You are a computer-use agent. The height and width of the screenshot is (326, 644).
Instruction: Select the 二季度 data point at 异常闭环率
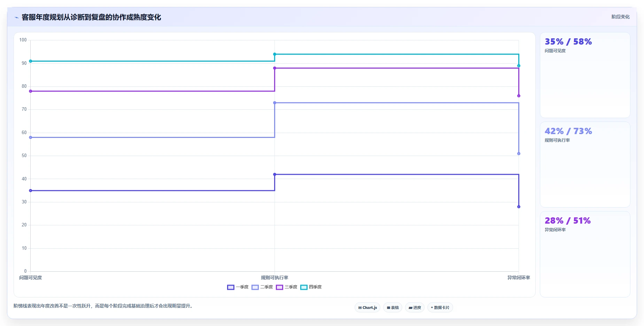[x=519, y=154]
